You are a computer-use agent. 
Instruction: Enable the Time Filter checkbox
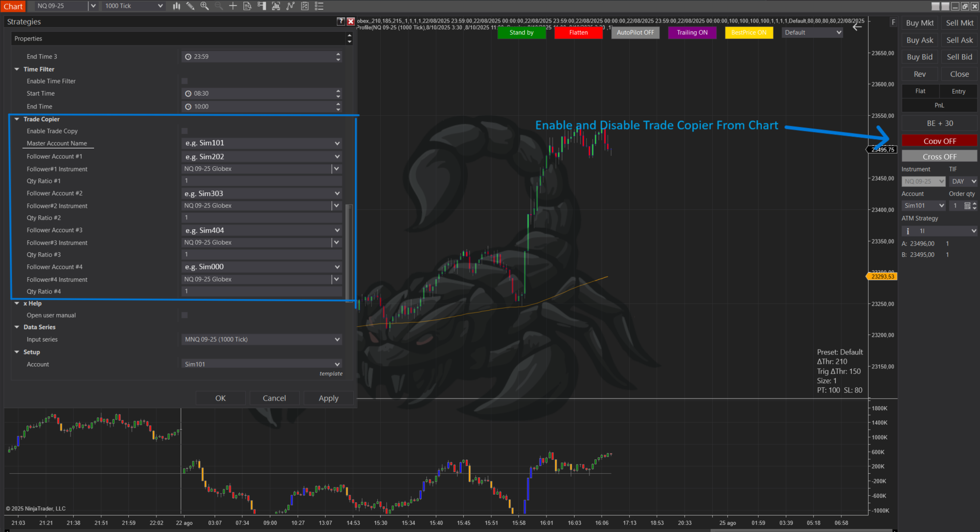click(x=185, y=81)
